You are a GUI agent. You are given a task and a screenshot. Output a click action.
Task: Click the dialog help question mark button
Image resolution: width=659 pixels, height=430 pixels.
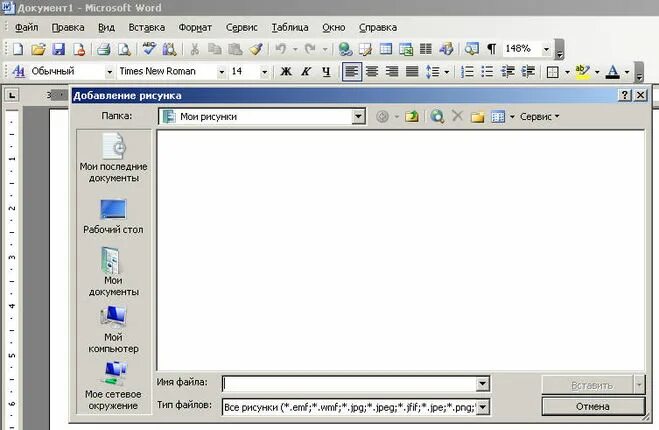625,95
